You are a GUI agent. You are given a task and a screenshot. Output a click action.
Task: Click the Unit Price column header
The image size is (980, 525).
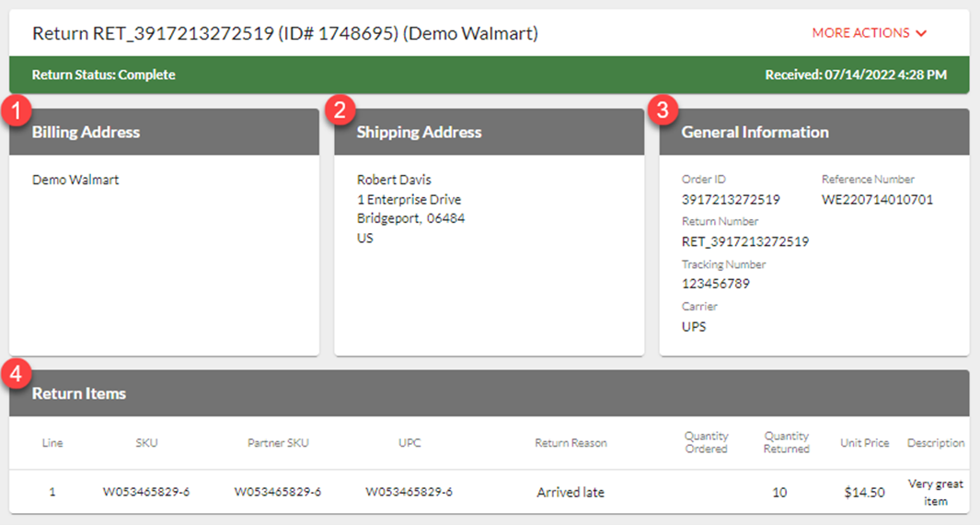click(x=864, y=443)
